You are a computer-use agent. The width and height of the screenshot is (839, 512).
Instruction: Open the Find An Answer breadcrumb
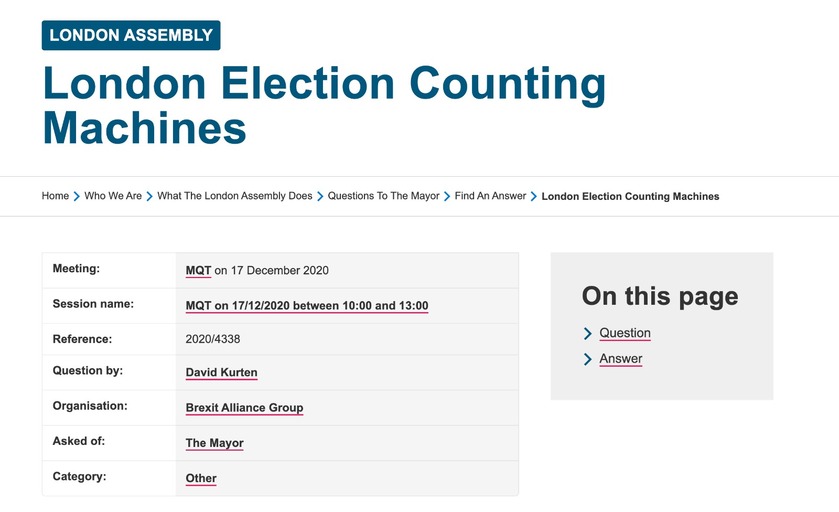coord(490,196)
